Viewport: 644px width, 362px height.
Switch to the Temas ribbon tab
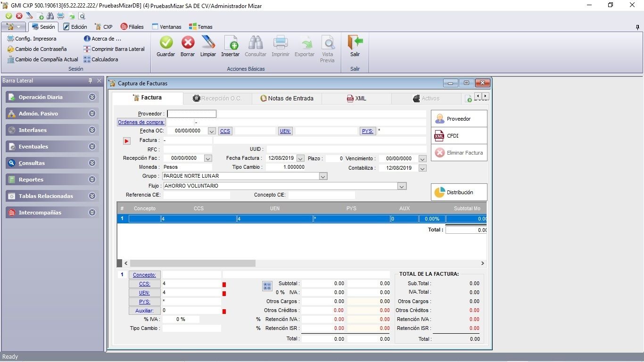click(x=201, y=27)
